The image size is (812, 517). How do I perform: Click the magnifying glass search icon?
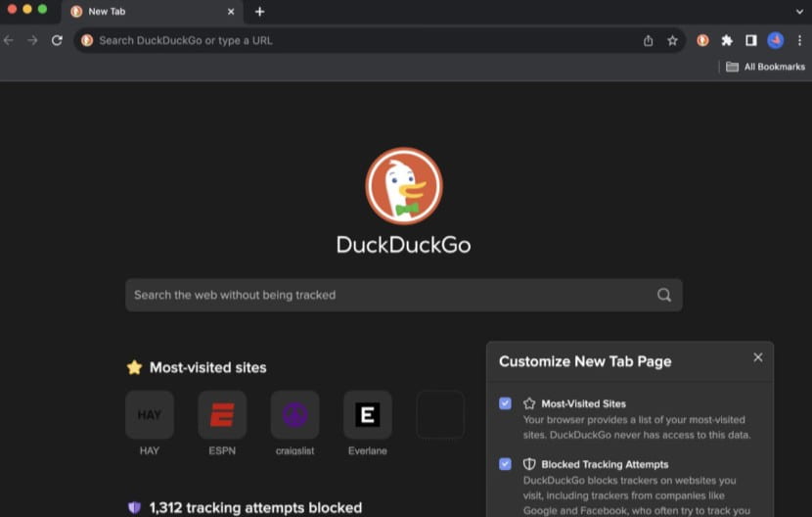[664, 295]
